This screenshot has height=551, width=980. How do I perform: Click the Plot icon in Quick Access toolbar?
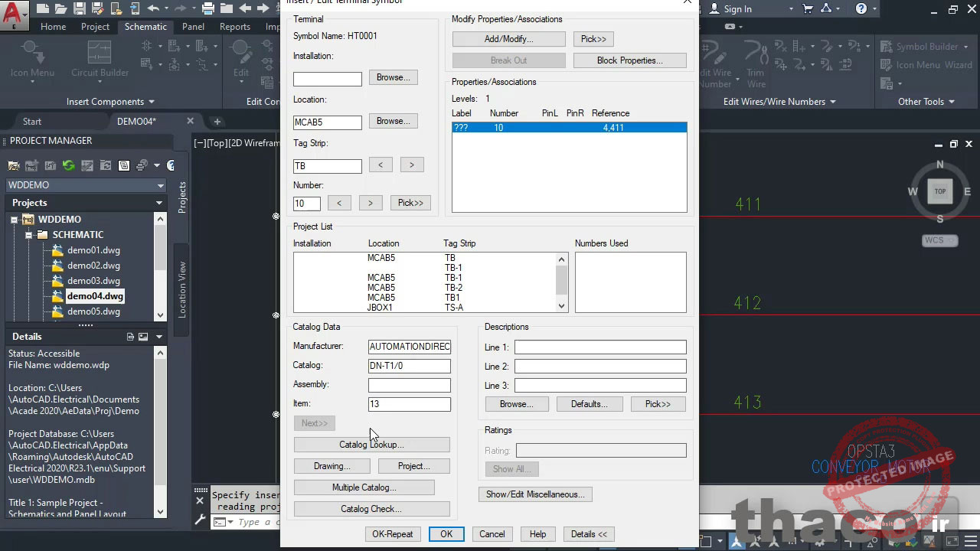[208, 8]
